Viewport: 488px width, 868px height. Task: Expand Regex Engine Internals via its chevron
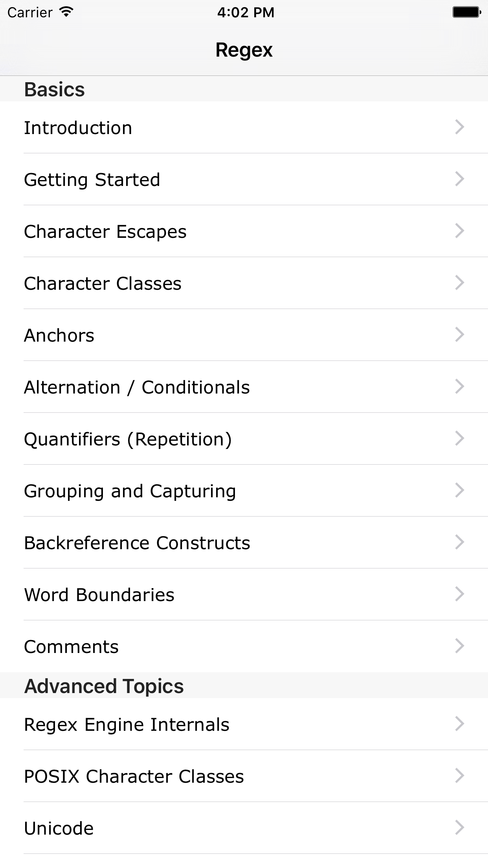pos(459,724)
